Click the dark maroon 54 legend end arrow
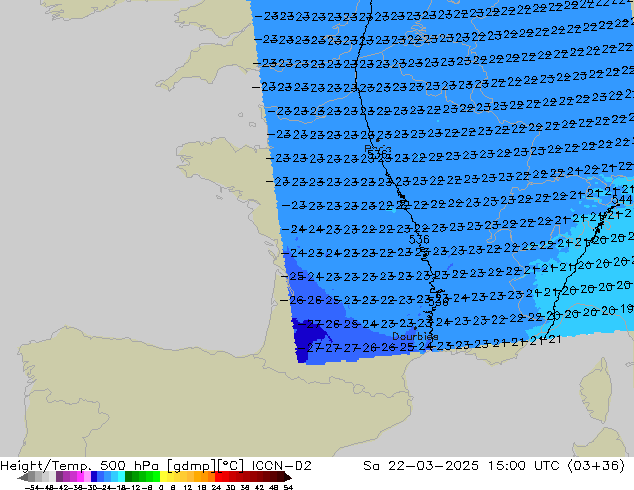Screen dimensions: 634x490 pos(288,477)
